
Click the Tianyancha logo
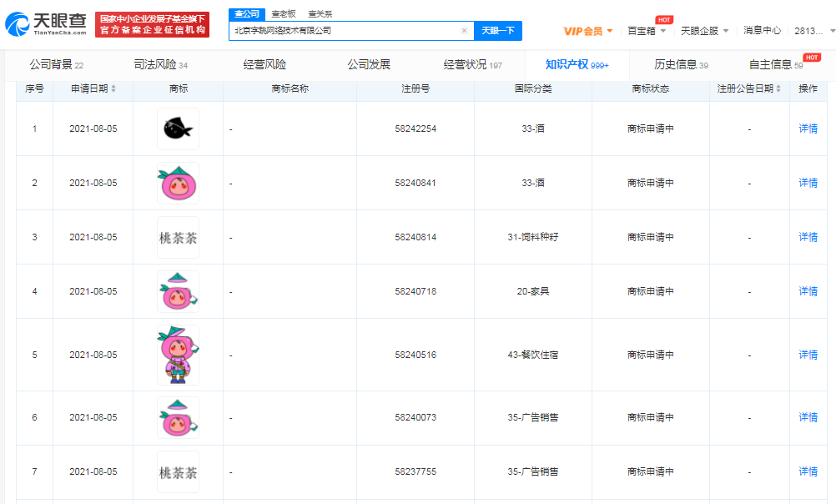[x=46, y=24]
